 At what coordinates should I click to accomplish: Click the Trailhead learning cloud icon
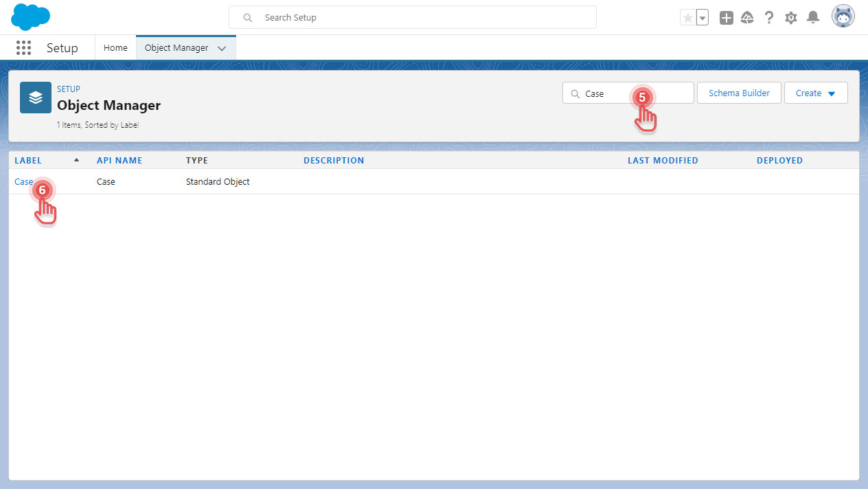pos(747,16)
